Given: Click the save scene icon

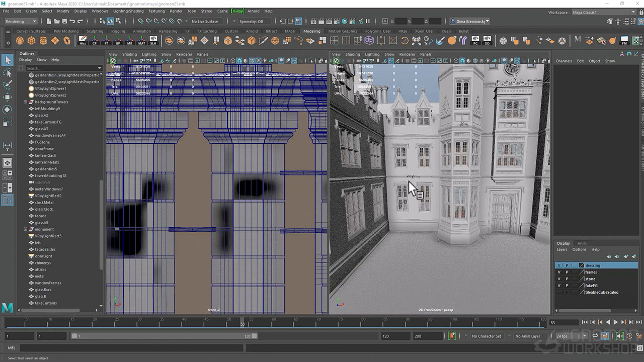Looking at the screenshot, I should point(64,21).
